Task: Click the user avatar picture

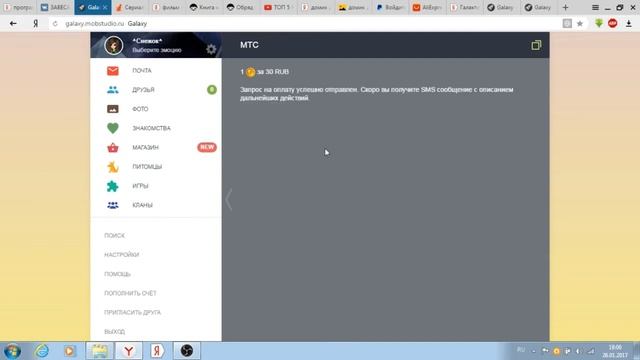Action: [113, 45]
